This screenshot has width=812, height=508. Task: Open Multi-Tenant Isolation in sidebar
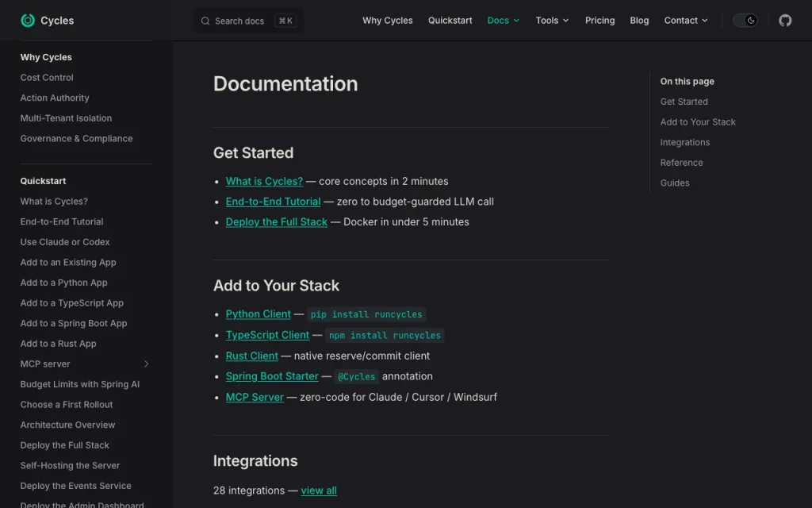pyautogui.click(x=66, y=117)
